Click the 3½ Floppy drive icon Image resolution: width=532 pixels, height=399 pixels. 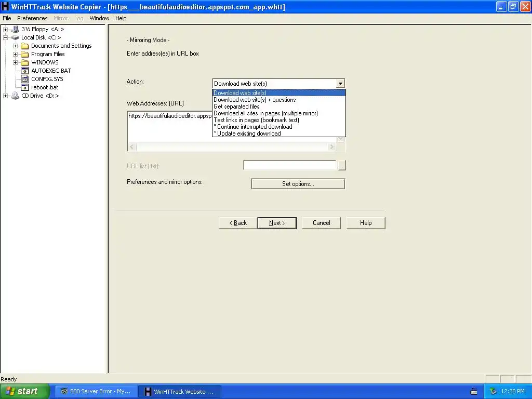pyautogui.click(x=15, y=29)
